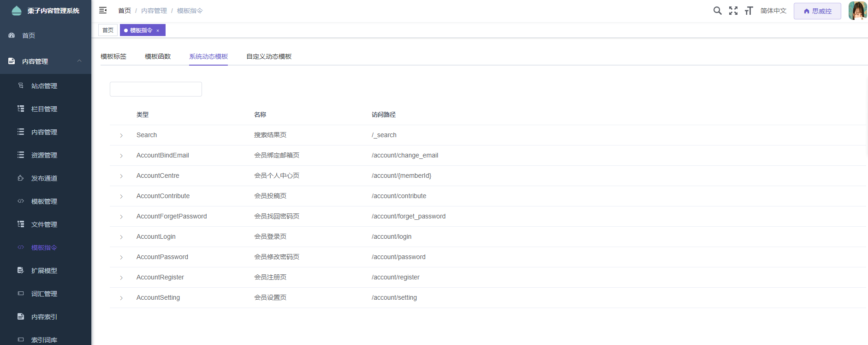
Task: Open the 简体中文 language selector
Action: click(773, 11)
